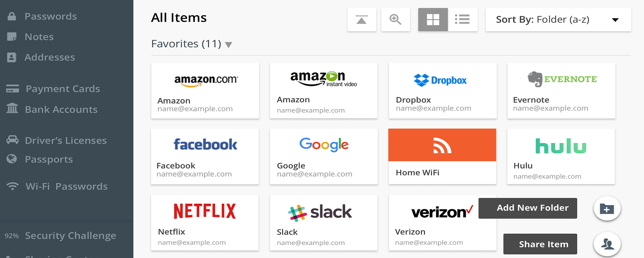Open Notes in the sidebar

pos(39,37)
